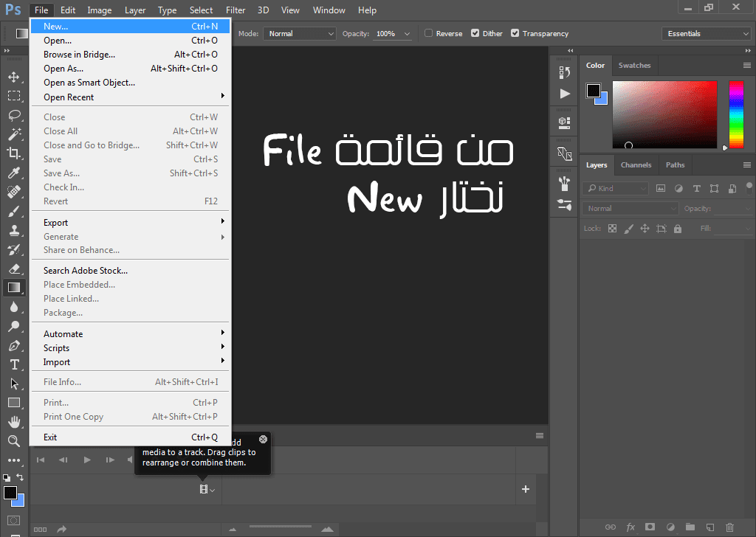Click the foreground color swatch in toolbar

[x=10, y=493]
